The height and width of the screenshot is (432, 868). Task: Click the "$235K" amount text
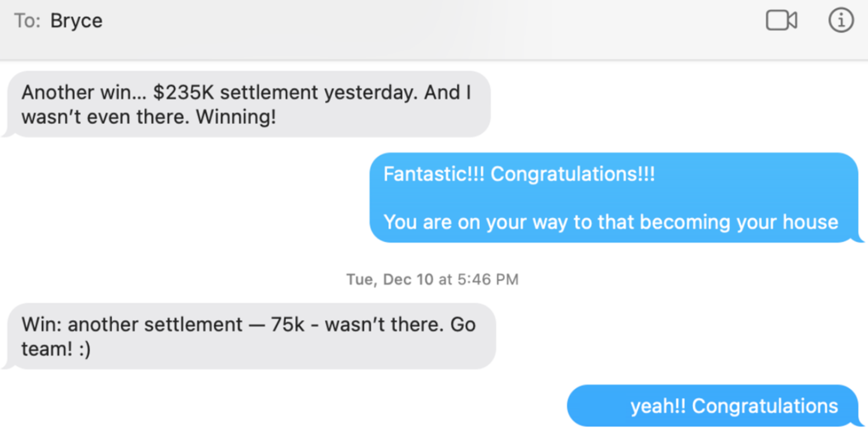pos(183,92)
